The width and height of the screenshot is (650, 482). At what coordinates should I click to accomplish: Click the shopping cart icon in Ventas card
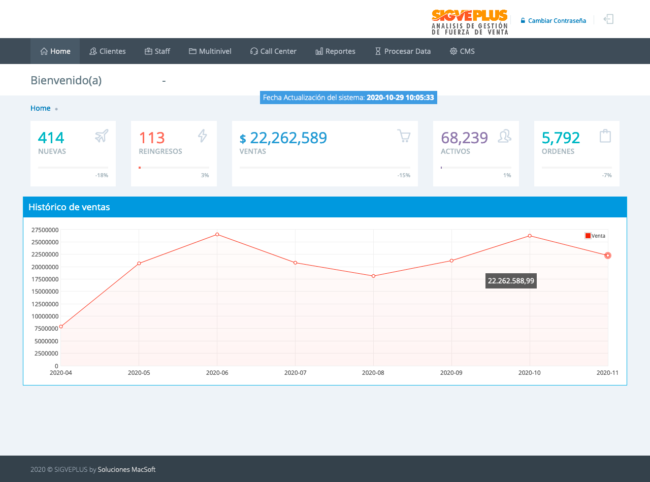tap(404, 137)
